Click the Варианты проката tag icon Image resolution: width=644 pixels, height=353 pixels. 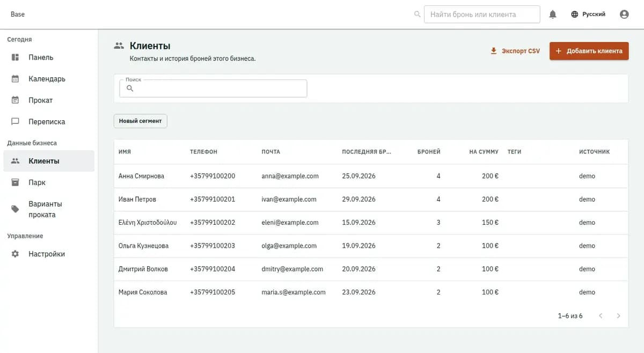click(16, 209)
